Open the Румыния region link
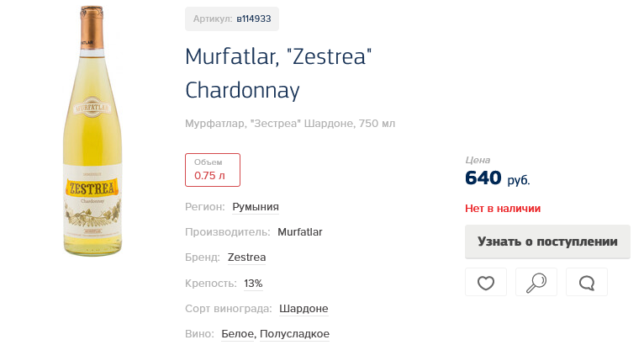Viewport: 644px width, 345px height. click(x=256, y=207)
